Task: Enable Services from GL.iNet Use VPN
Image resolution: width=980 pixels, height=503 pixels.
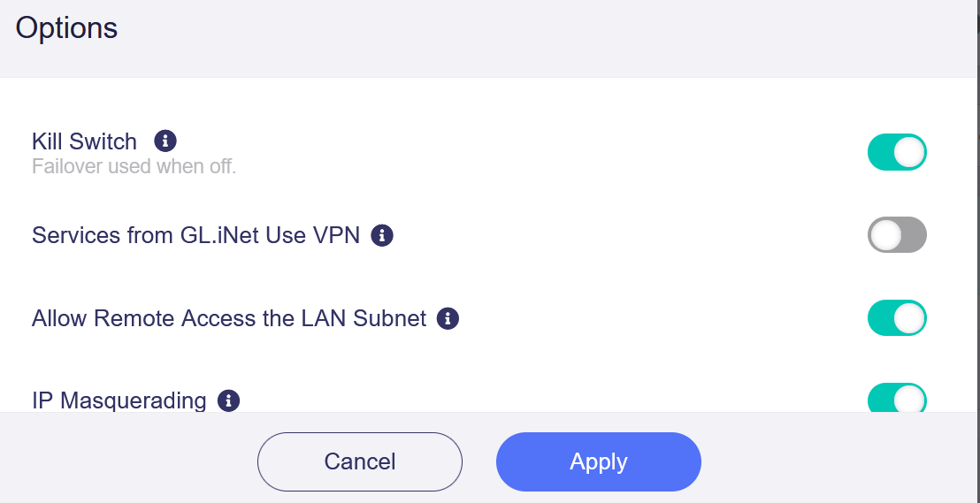Action: 896,235
